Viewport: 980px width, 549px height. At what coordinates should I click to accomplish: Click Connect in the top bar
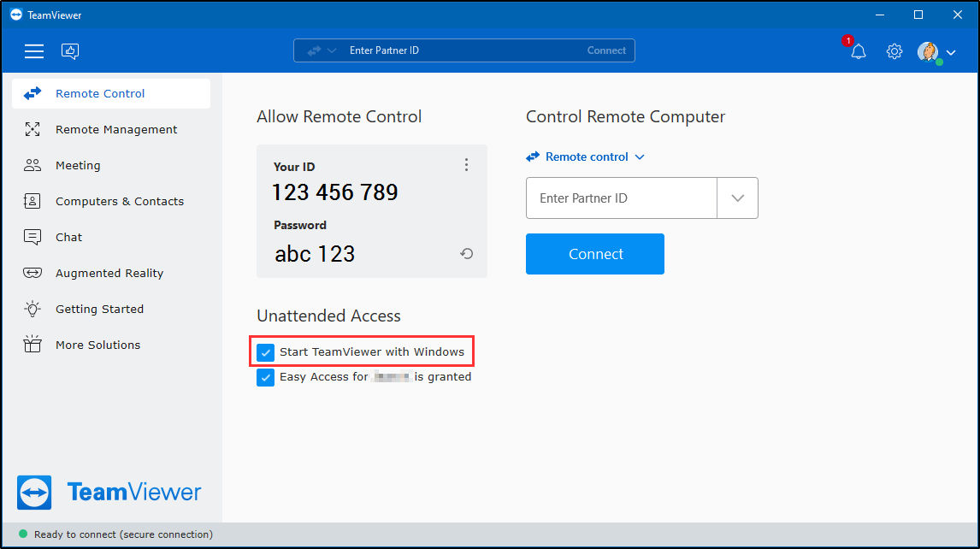point(606,50)
